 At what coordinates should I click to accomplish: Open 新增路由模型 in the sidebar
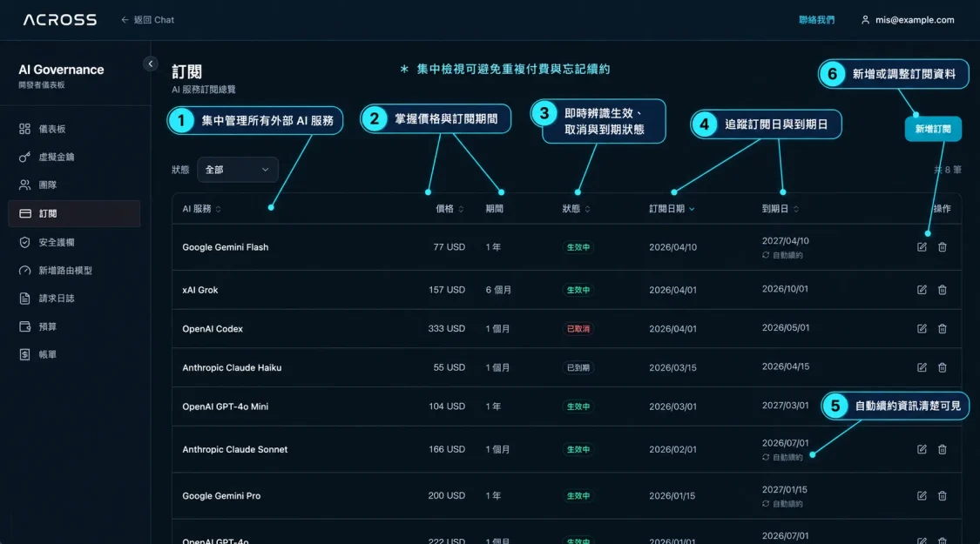point(74,271)
